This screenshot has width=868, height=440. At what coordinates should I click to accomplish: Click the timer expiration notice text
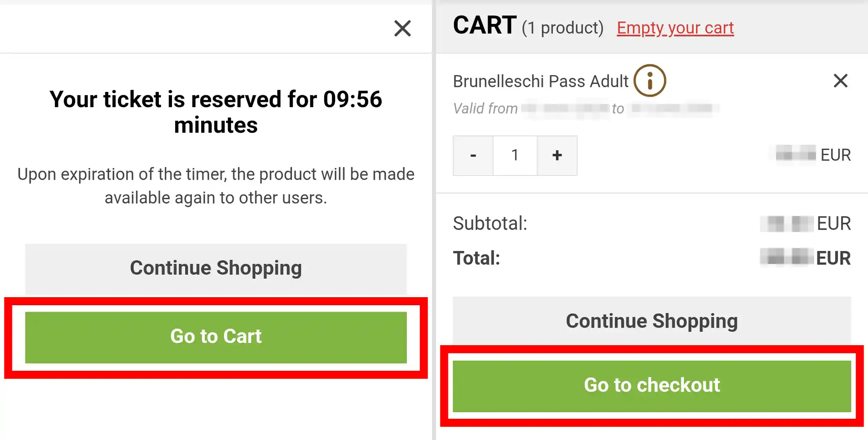pyautogui.click(x=216, y=186)
